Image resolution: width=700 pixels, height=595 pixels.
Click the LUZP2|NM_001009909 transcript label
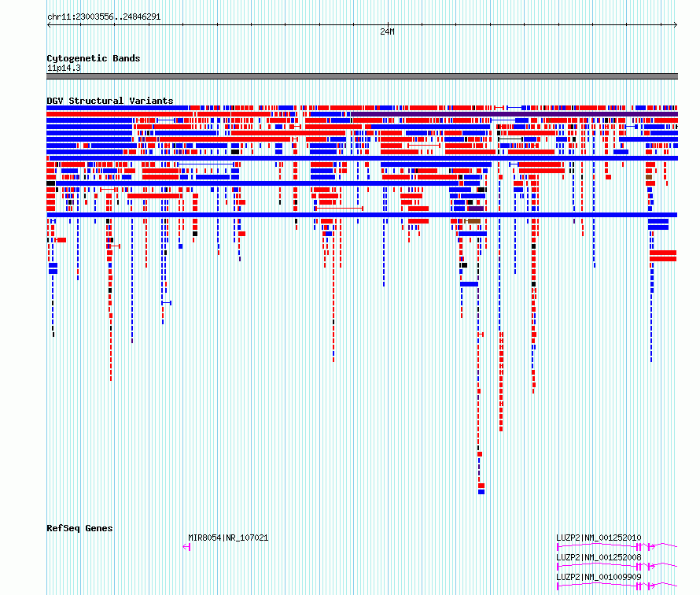point(599,577)
